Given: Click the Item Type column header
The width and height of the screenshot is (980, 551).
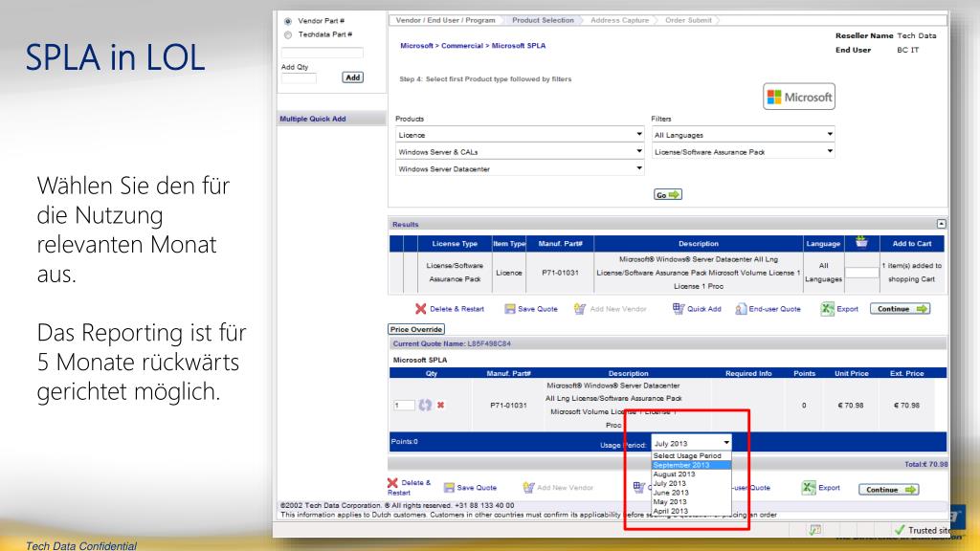Looking at the screenshot, I should click(509, 244).
